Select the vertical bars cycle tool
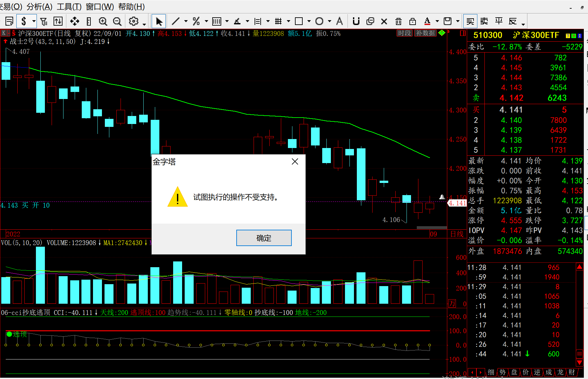This screenshot has height=379, width=588. (x=217, y=21)
